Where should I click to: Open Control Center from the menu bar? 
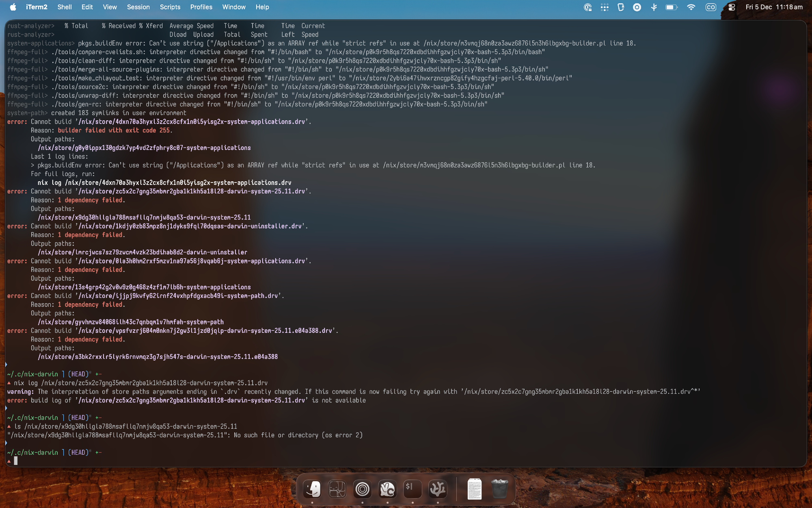(732, 7)
